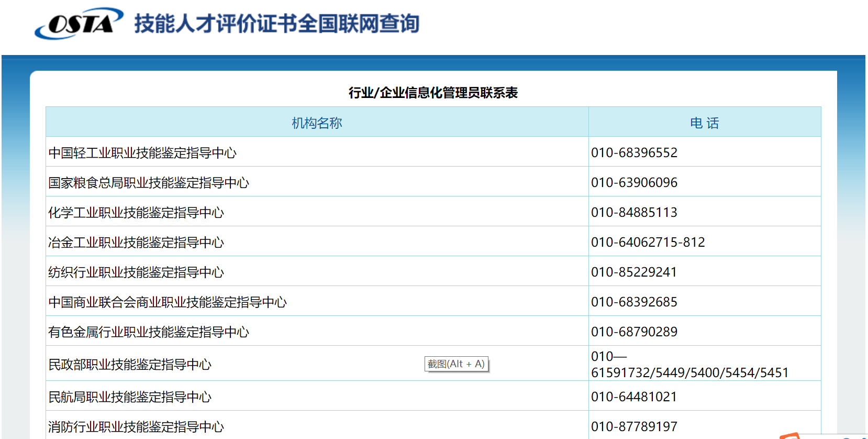The height and width of the screenshot is (439, 868).
Task: Click phone number 010-64062715-812
Action: click(648, 243)
